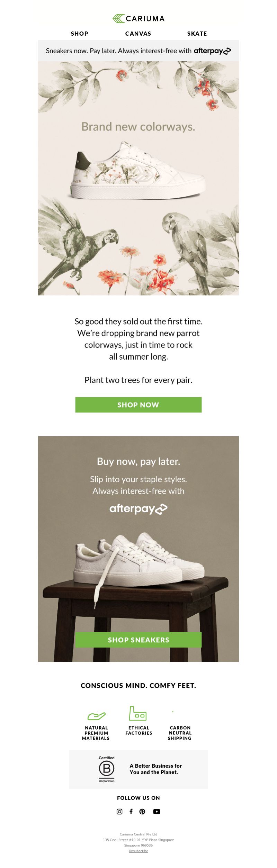277x868 pixels.
Task: Click the Cariuma logo at top
Action: (x=138, y=19)
